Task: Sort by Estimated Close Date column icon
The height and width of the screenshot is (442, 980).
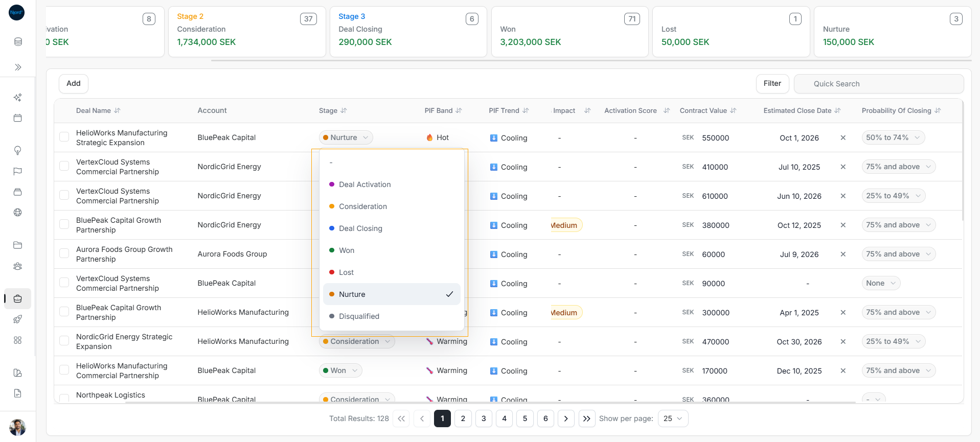Action: (x=837, y=111)
